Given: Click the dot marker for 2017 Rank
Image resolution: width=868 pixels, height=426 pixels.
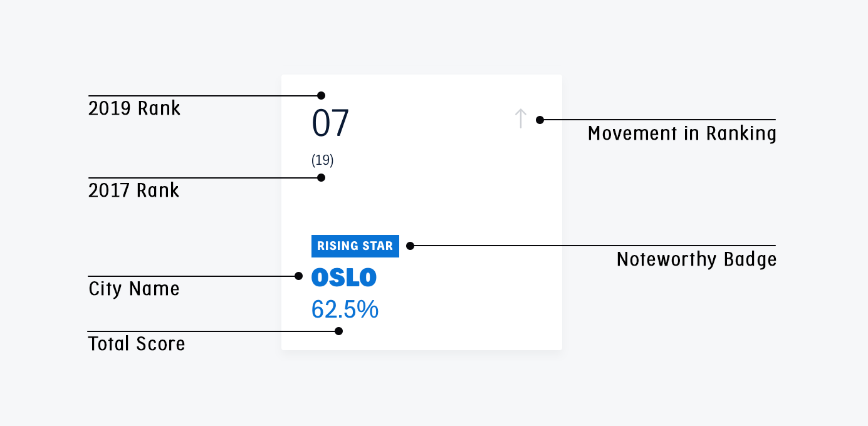Looking at the screenshot, I should point(322,178).
